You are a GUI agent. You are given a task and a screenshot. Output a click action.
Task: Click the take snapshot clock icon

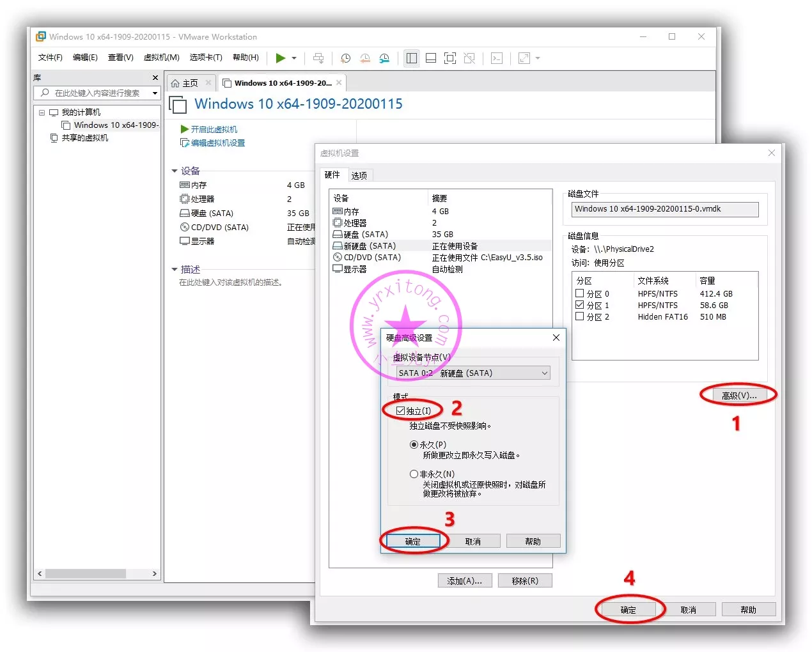[x=345, y=58]
